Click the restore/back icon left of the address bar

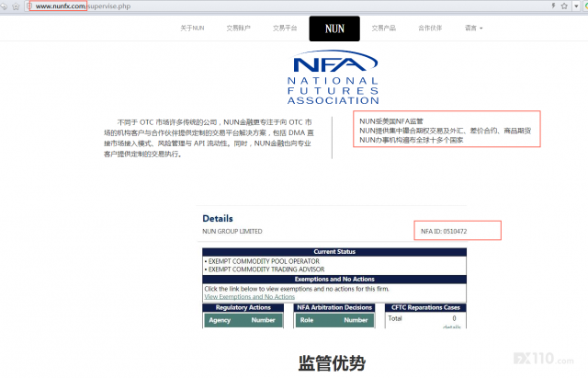[4, 6]
